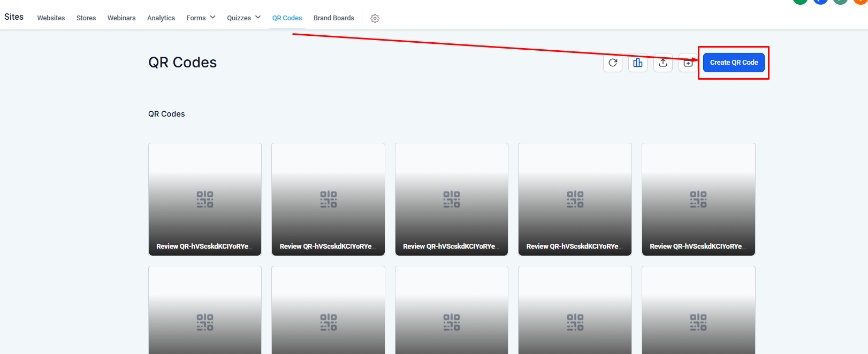The width and height of the screenshot is (868, 354).
Task: Select the Analytics tab
Action: click(161, 18)
